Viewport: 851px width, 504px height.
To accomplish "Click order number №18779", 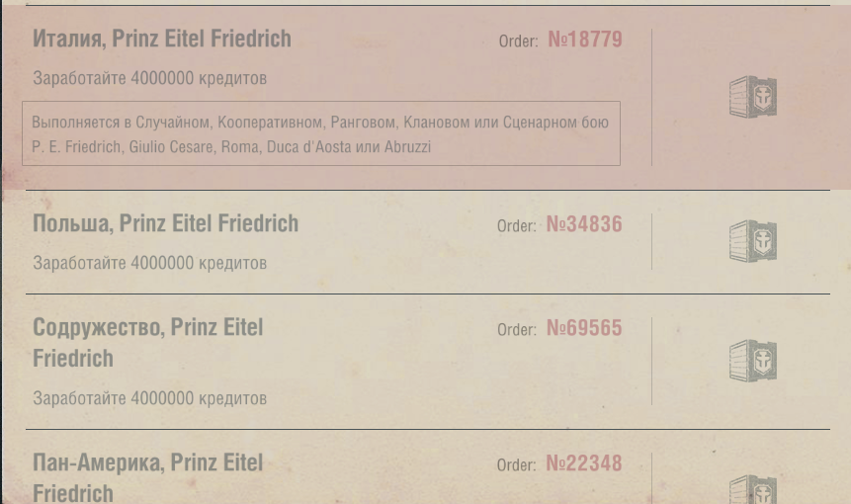I will pyautogui.click(x=585, y=40).
